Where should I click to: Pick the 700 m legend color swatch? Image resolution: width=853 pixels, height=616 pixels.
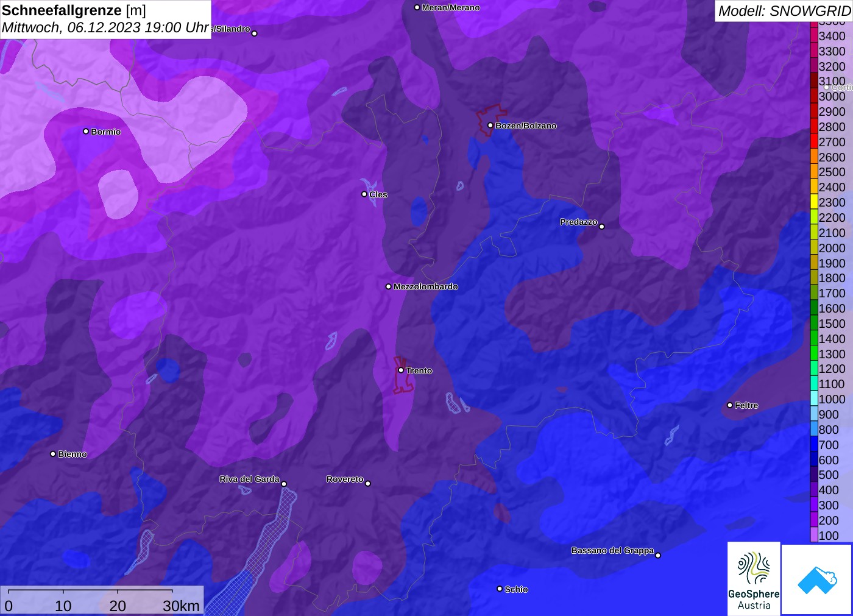(814, 444)
